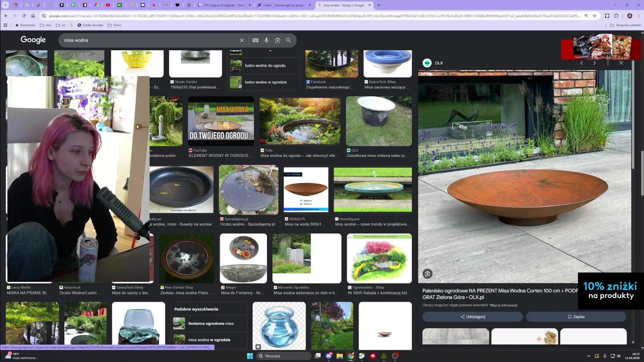Open the Dress bookmarks folder

115,25
